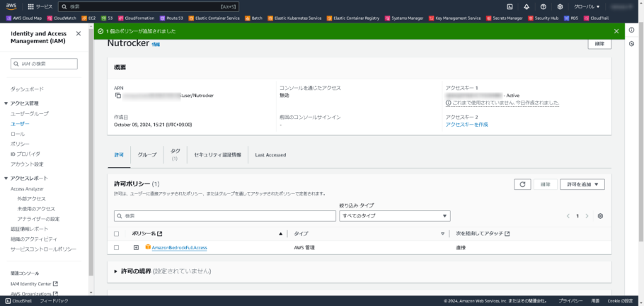Check the AmazonBedrockFullAccess row checkbox

pos(116,248)
